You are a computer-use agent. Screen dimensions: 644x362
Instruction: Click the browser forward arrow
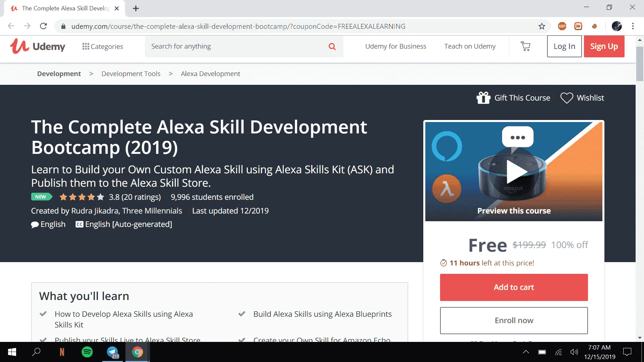click(x=27, y=26)
